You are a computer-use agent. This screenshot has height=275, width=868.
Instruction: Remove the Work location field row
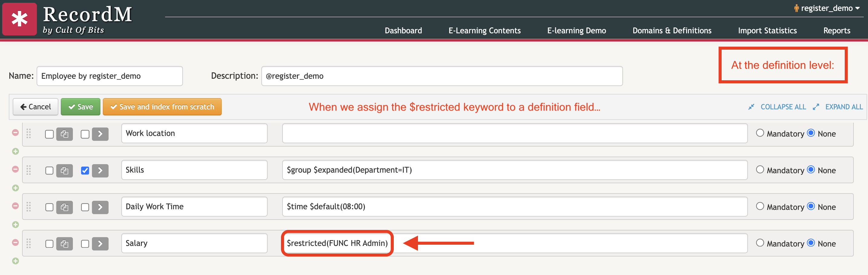15,133
